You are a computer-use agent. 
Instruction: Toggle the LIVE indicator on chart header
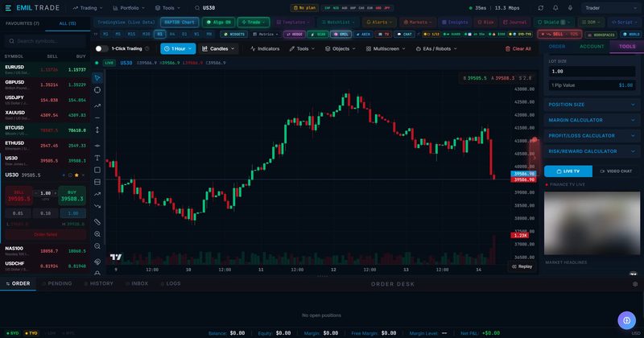(x=109, y=63)
